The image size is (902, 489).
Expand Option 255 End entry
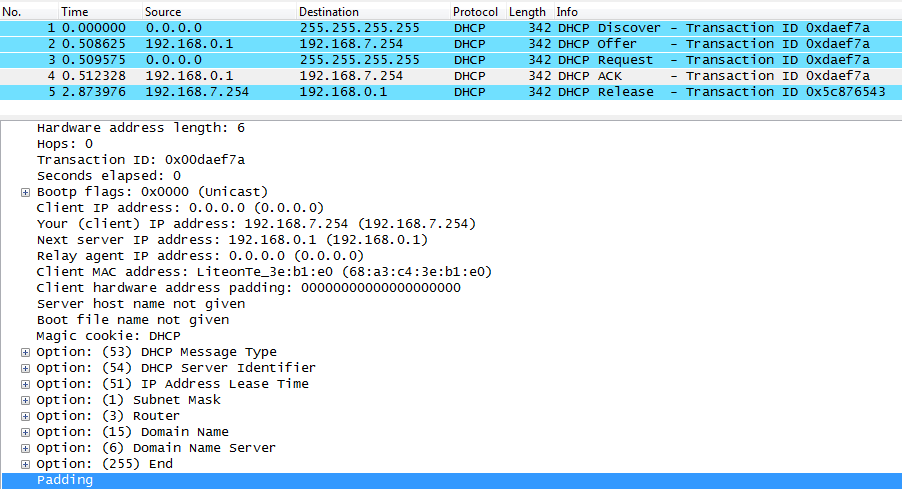(x=25, y=464)
